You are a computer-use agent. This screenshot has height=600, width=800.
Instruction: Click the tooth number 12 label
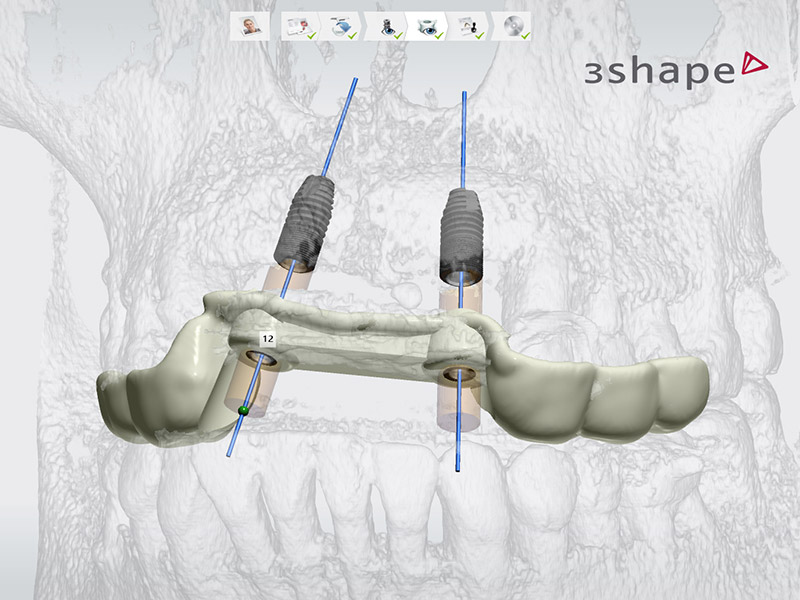267,339
